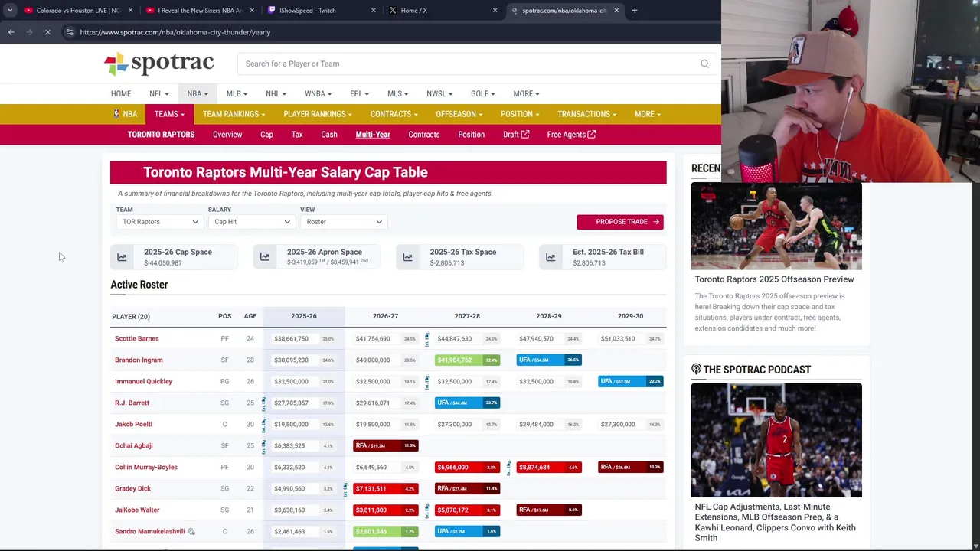980x551 pixels.
Task: Expand the WNBA menu
Action: (318, 93)
